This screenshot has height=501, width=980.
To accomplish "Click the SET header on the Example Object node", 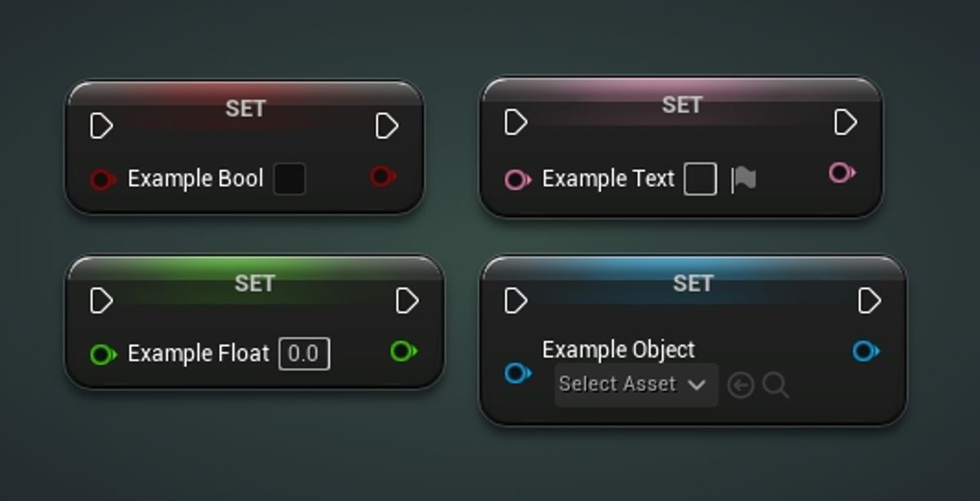I will tap(693, 284).
